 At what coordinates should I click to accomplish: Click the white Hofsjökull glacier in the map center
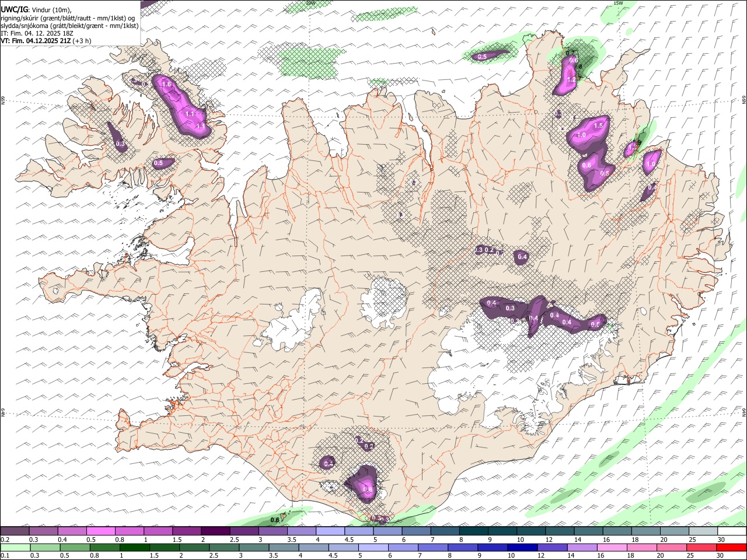[383, 303]
